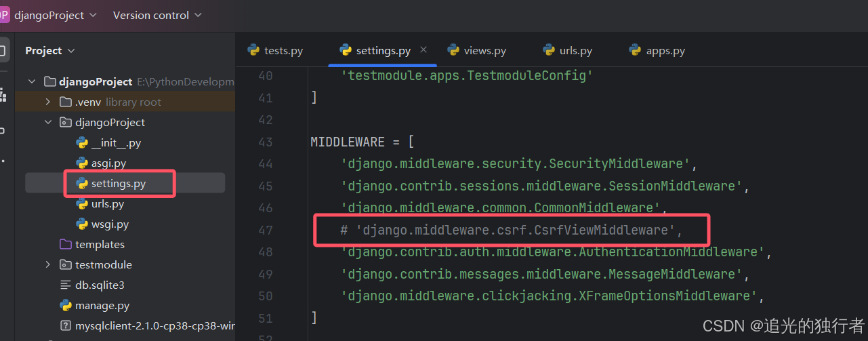
Task: Click the templates folder icon
Action: 66,245
